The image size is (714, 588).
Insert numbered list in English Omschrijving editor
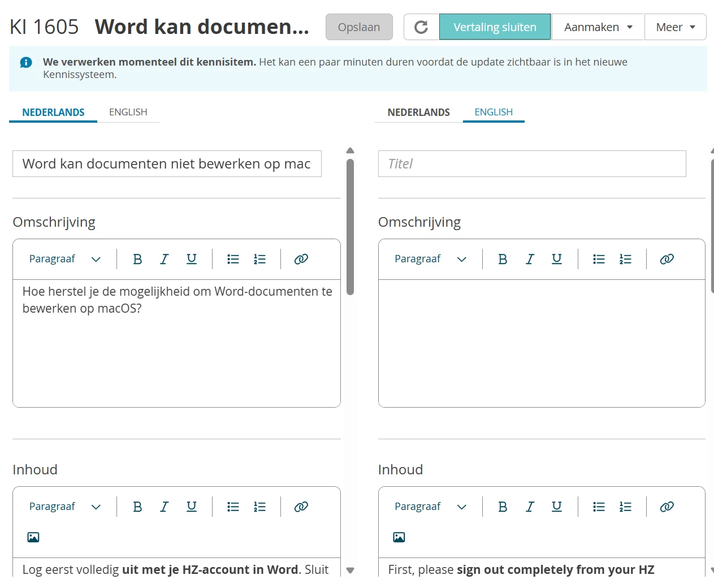(625, 259)
